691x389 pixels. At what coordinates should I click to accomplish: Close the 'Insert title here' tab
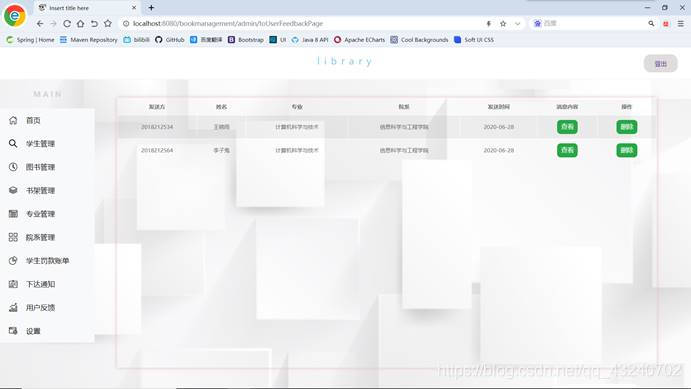pyautogui.click(x=134, y=7)
